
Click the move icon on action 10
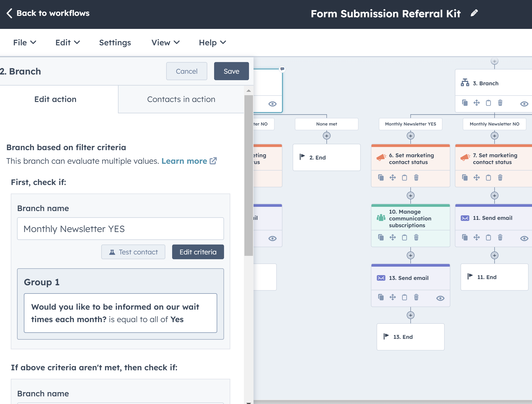393,237
